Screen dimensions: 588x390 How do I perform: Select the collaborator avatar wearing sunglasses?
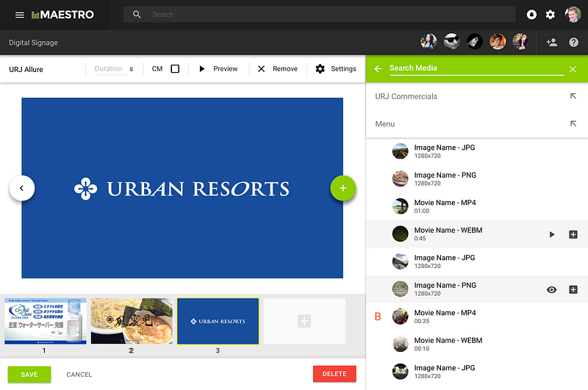[451, 42]
